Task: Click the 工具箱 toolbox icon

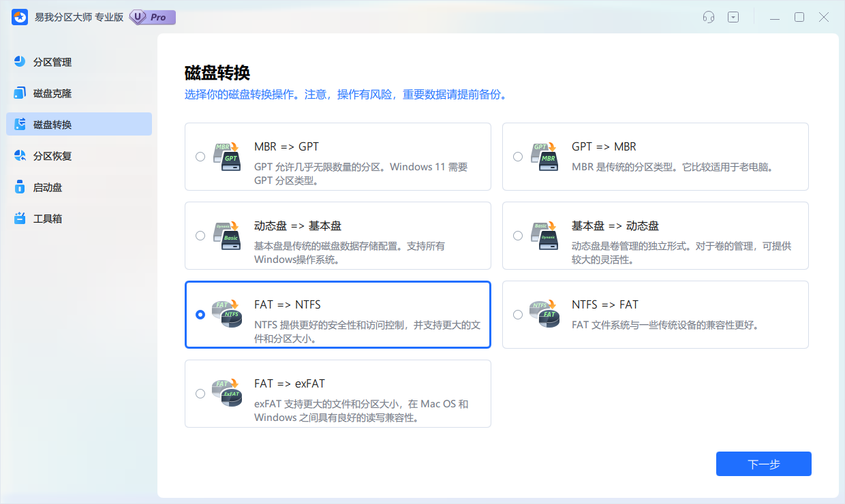Action: 20,219
